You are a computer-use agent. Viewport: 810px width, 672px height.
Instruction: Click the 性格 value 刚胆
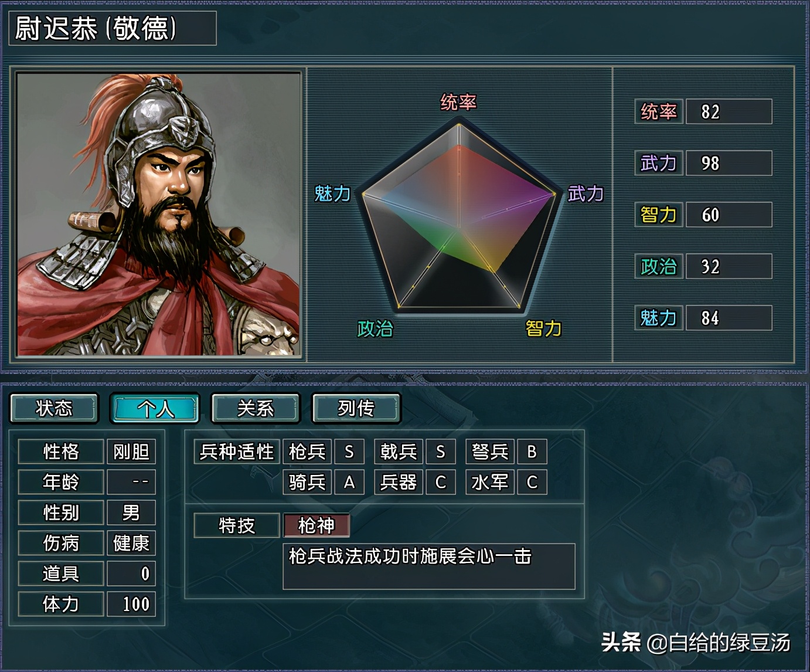(x=131, y=452)
